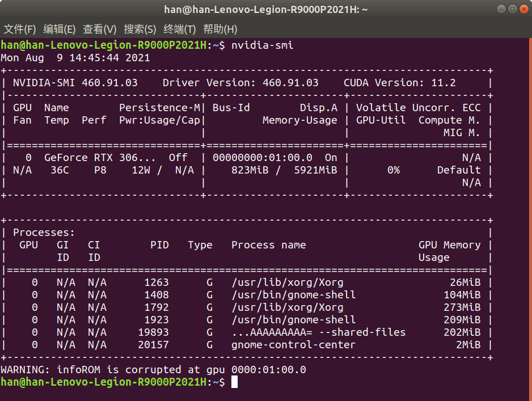Click PID 19893
532x401 pixels.
tap(153, 332)
